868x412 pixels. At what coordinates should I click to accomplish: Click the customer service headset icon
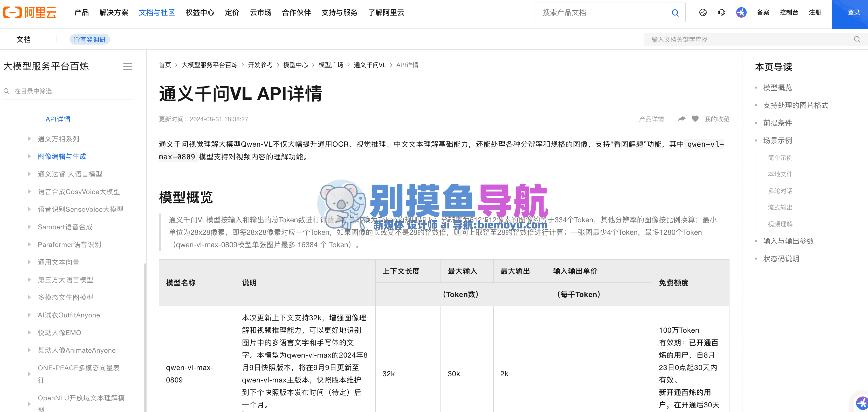click(x=721, y=12)
